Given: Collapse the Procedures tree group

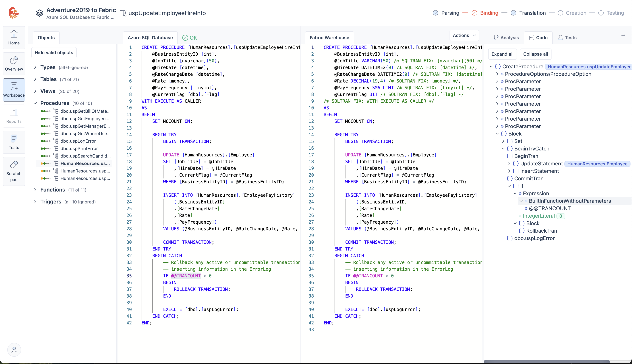Looking at the screenshot, I should click(35, 103).
